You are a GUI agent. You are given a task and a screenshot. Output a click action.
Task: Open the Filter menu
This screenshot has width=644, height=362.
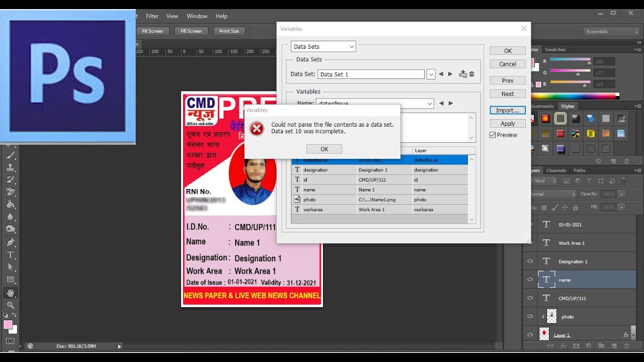[152, 16]
